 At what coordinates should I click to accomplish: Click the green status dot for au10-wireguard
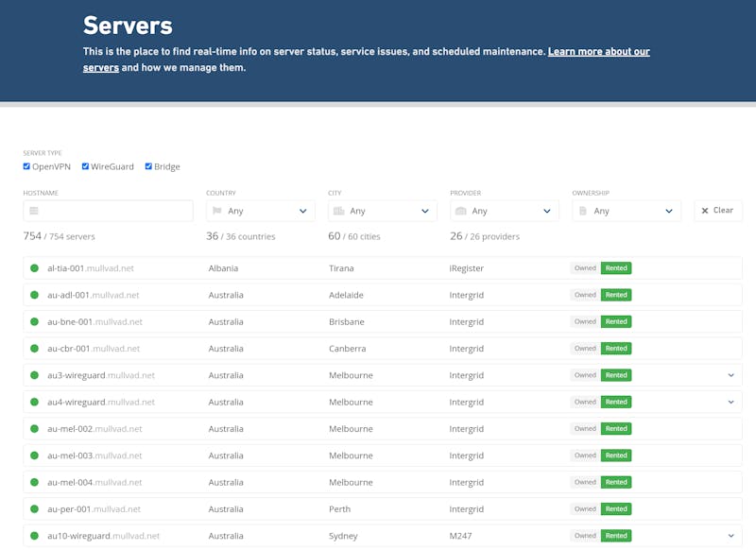point(34,536)
